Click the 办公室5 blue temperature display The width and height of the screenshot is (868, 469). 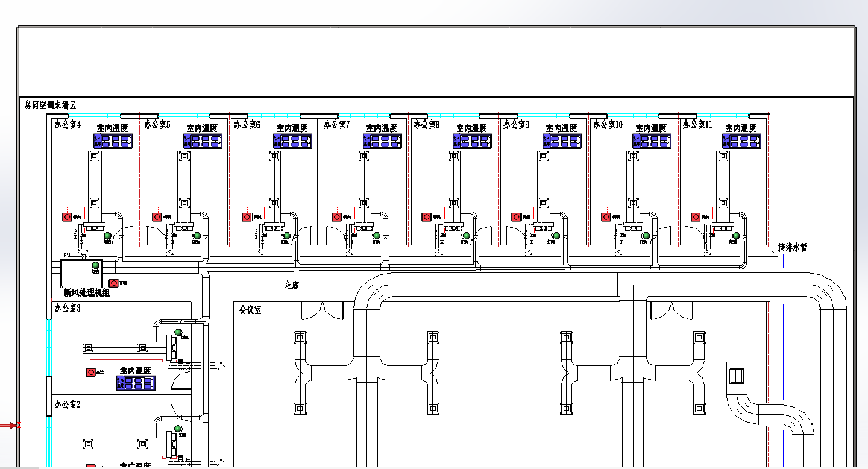pyautogui.click(x=203, y=141)
